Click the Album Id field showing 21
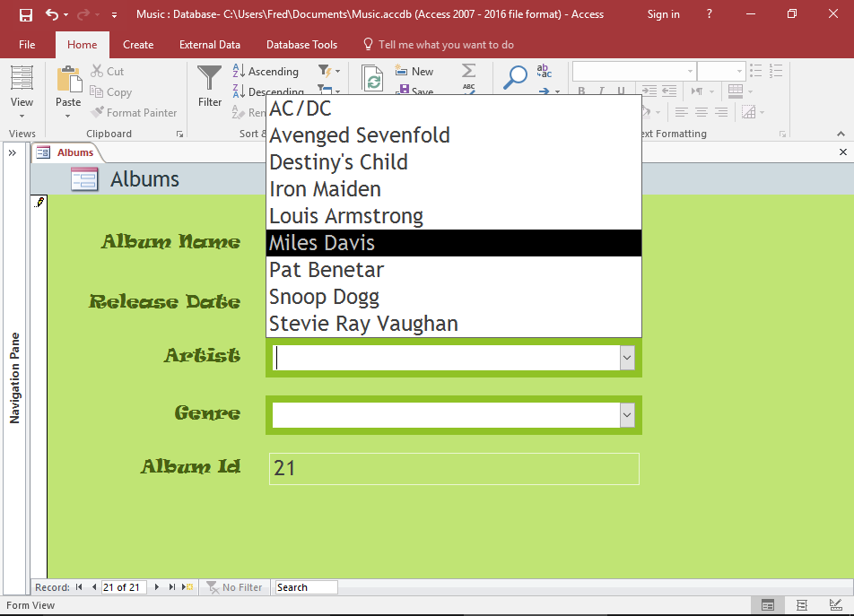 pos(454,469)
